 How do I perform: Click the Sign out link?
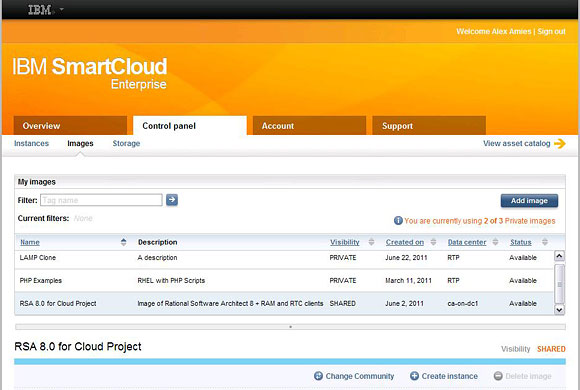click(x=551, y=31)
